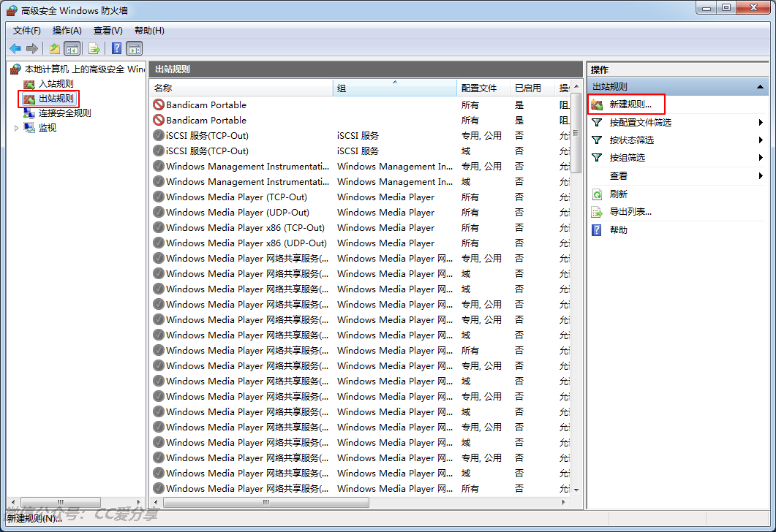Click the block icon of second Bandicam Portable
Viewport: 776px width, 532px height.
tap(159, 120)
